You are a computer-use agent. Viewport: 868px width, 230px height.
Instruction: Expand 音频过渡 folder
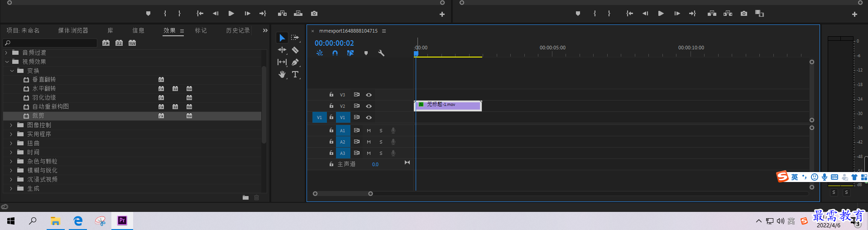[6, 53]
